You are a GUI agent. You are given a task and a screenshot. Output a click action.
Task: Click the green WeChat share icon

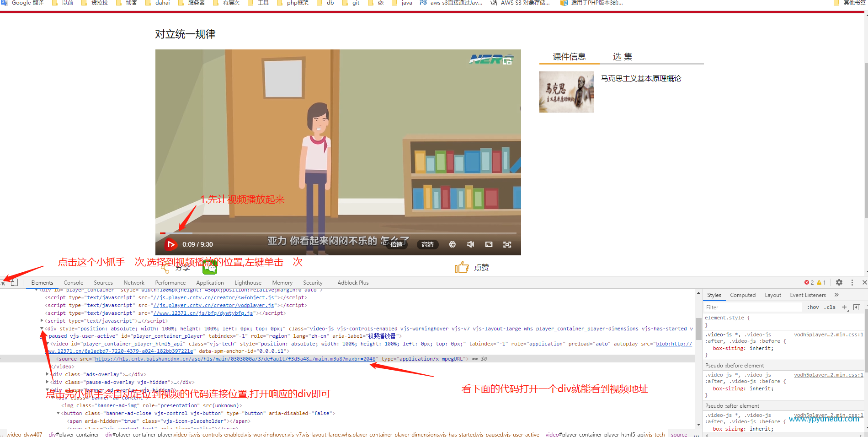point(210,267)
